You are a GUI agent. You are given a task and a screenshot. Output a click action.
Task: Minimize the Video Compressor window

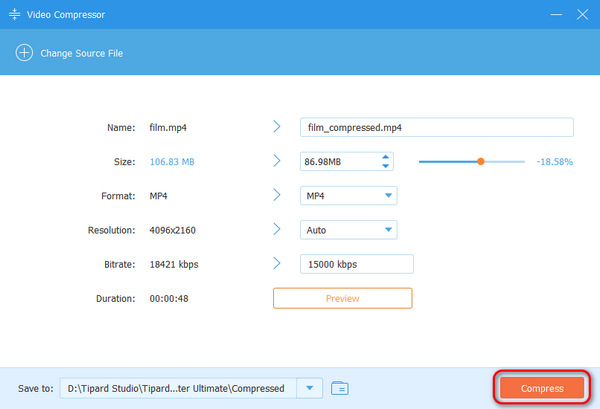tap(556, 15)
